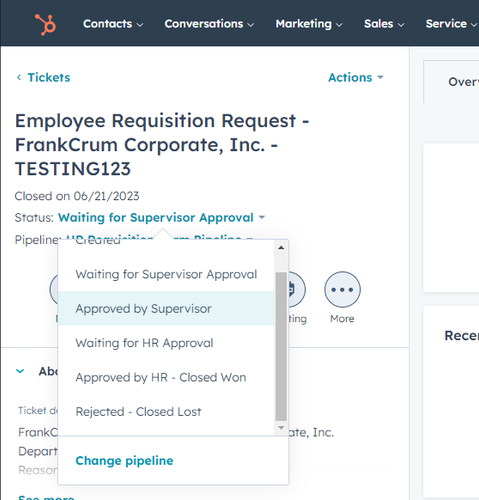Select Approved by Supervisor status option

[x=166, y=309]
